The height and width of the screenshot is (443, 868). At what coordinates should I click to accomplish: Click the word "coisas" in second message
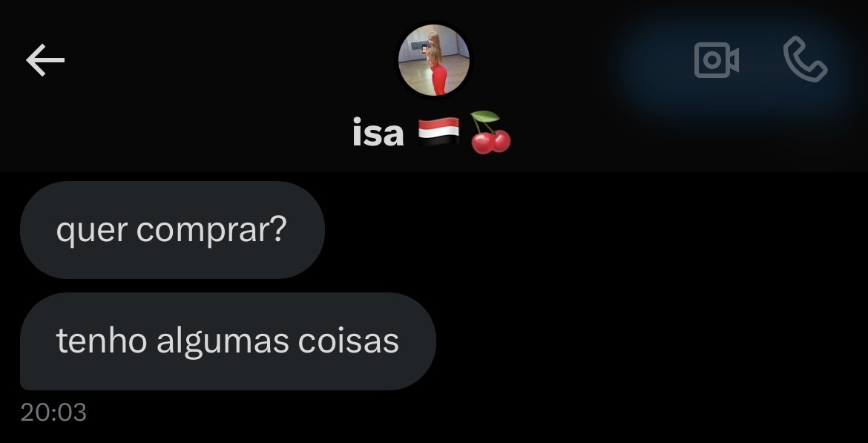pyautogui.click(x=348, y=341)
